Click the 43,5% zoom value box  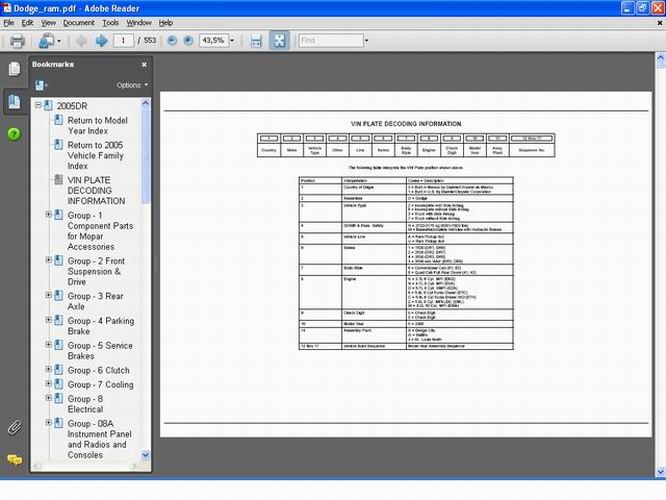[x=214, y=40]
